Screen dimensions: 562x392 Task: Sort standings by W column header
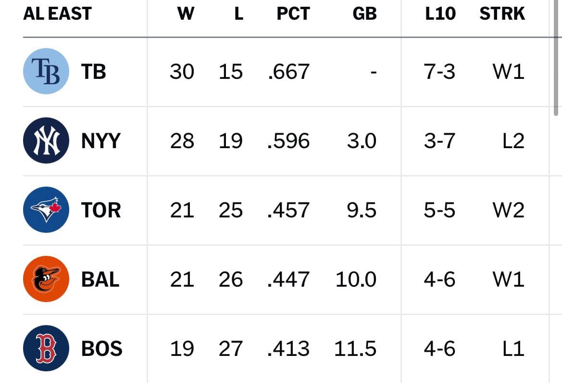[186, 13]
